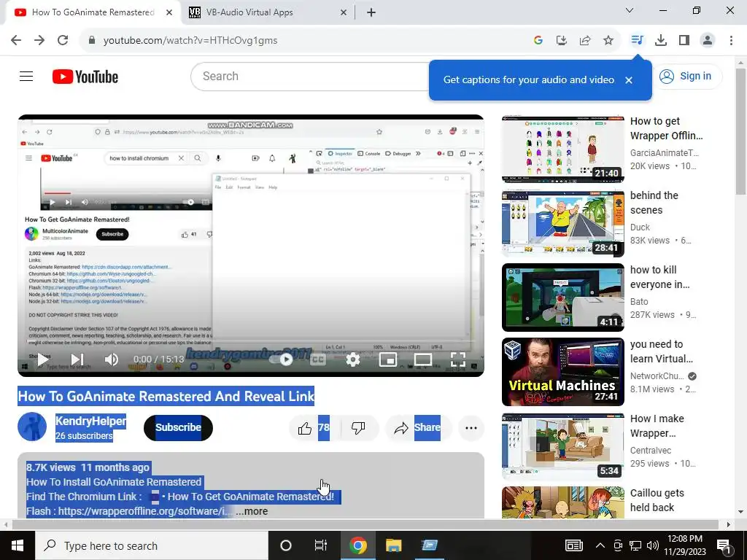Open the notification center icon
Image resolution: width=747 pixels, height=560 pixels.
click(x=724, y=545)
